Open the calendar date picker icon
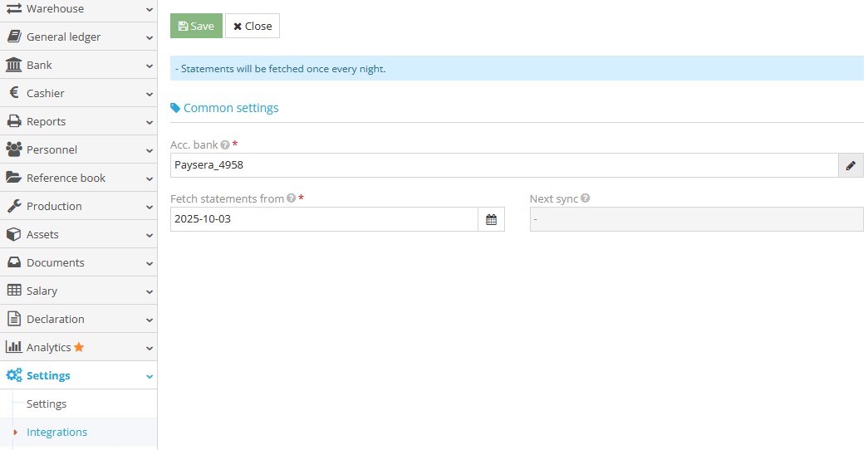This screenshot has height=450, width=868. click(491, 219)
